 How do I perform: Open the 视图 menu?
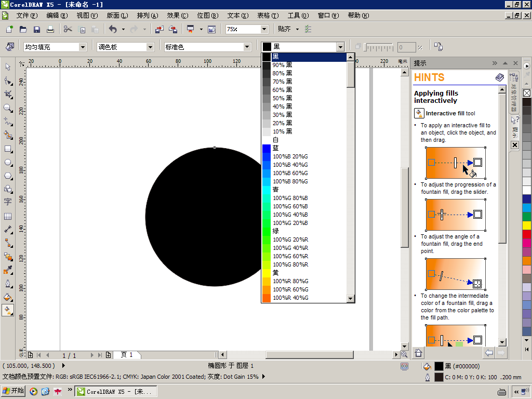pyautogui.click(x=87, y=16)
